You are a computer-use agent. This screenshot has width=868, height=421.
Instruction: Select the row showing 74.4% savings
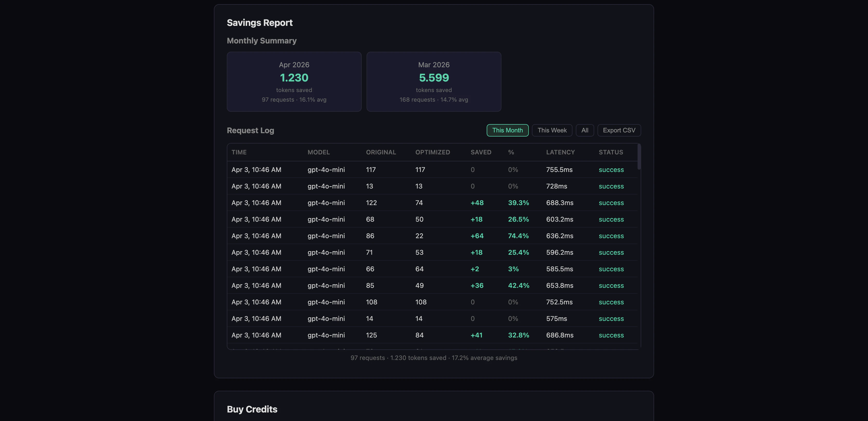[x=434, y=236]
